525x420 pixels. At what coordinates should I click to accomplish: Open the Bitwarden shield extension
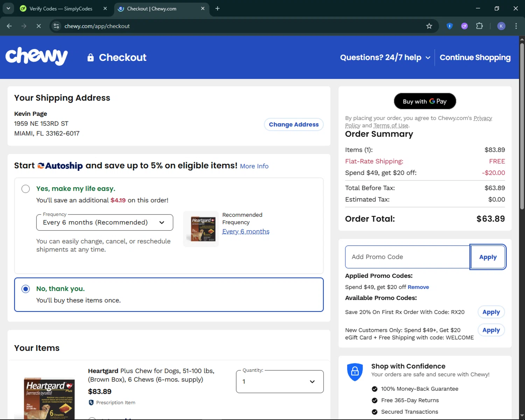450,26
